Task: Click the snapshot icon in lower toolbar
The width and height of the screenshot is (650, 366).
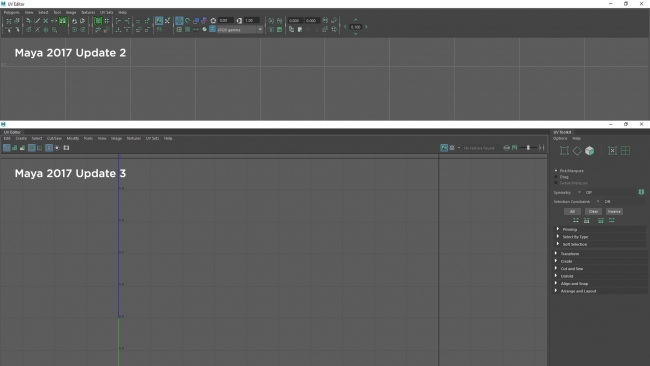Action: pyautogui.click(x=66, y=148)
